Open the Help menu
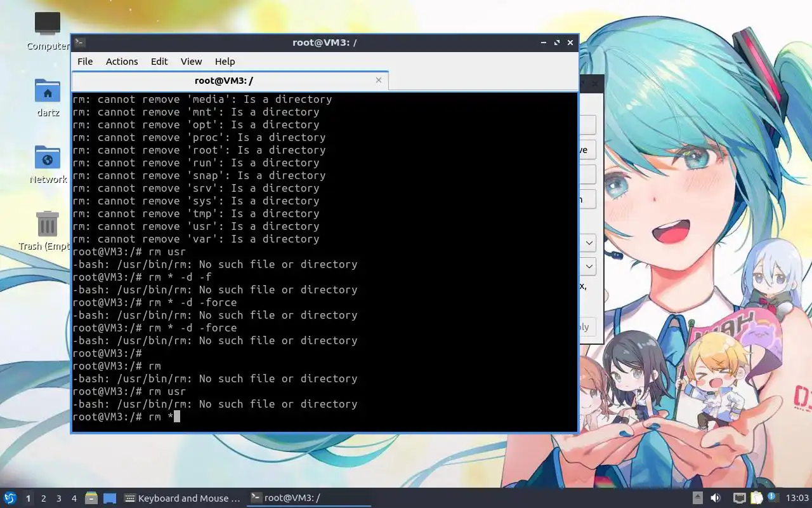The width and height of the screenshot is (812, 508). tap(225, 62)
